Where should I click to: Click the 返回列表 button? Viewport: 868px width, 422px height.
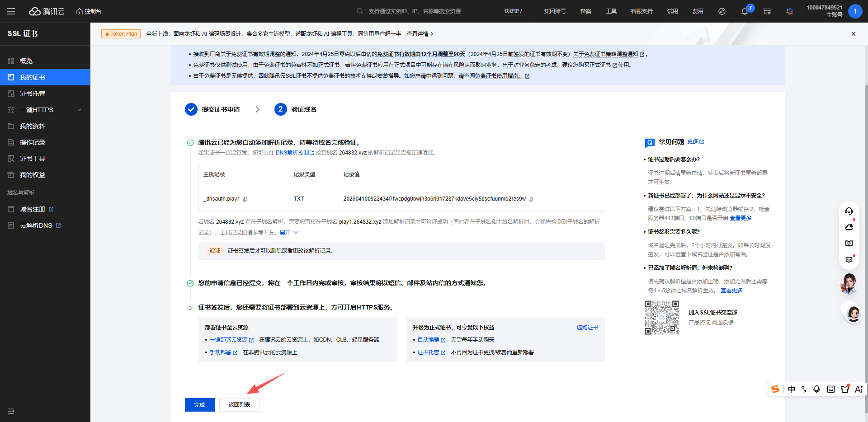click(x=239, y=405)
